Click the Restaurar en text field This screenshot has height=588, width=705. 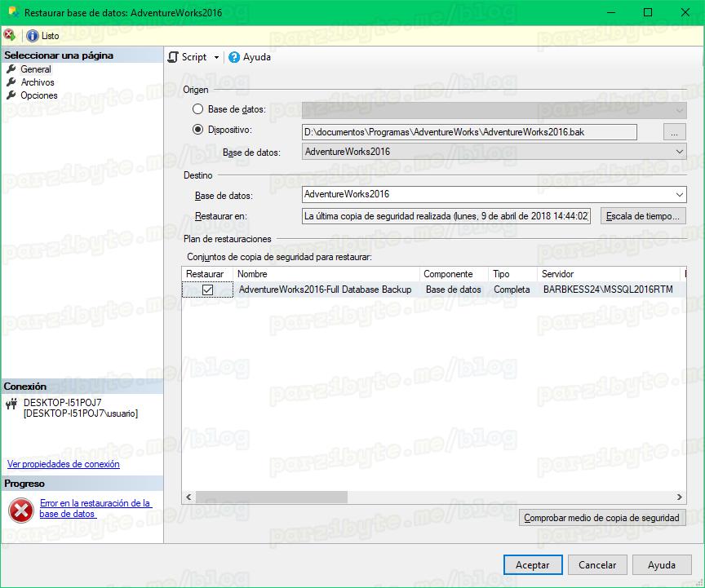(446, 216)
